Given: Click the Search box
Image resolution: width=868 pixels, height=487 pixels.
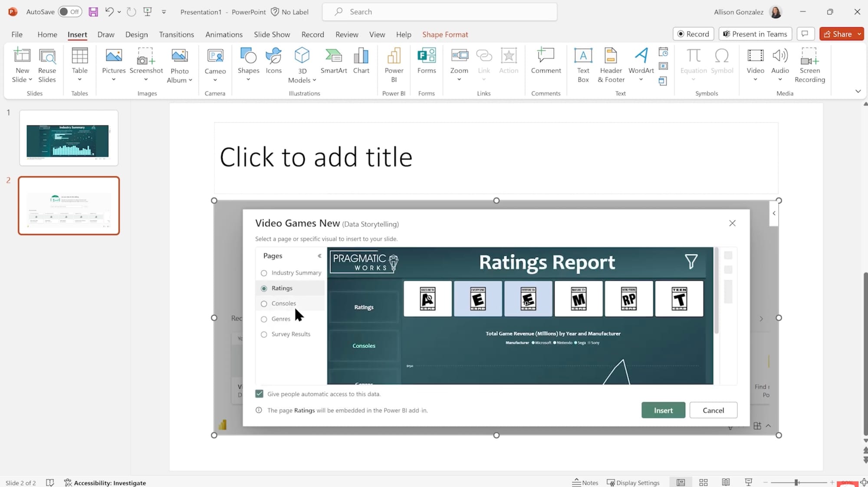Looking at the screenshot, I should tap(439, 12).
